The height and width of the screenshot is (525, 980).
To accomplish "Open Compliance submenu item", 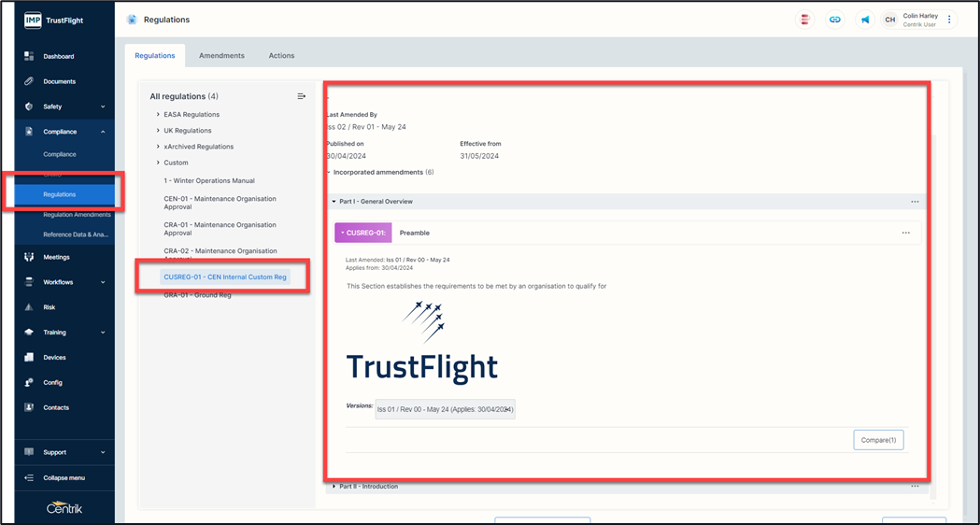I will coord(60,154).
